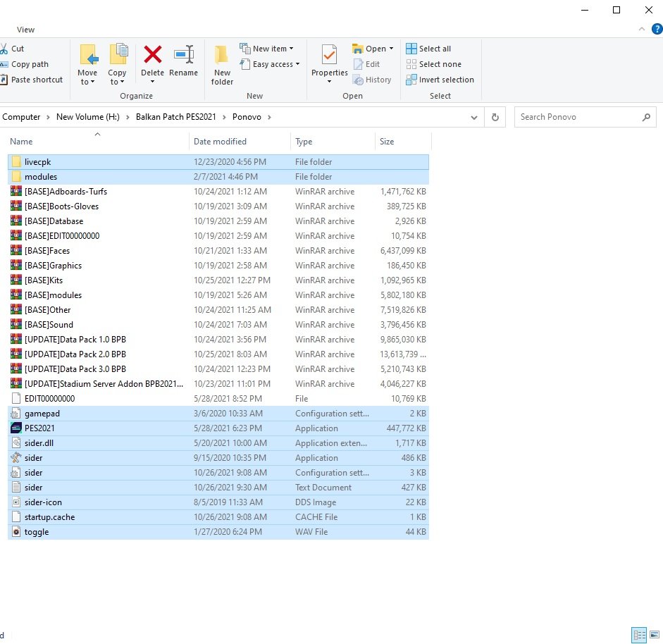Switch to large icons view in status bar
663x644 pixels.
click(655, 635)
